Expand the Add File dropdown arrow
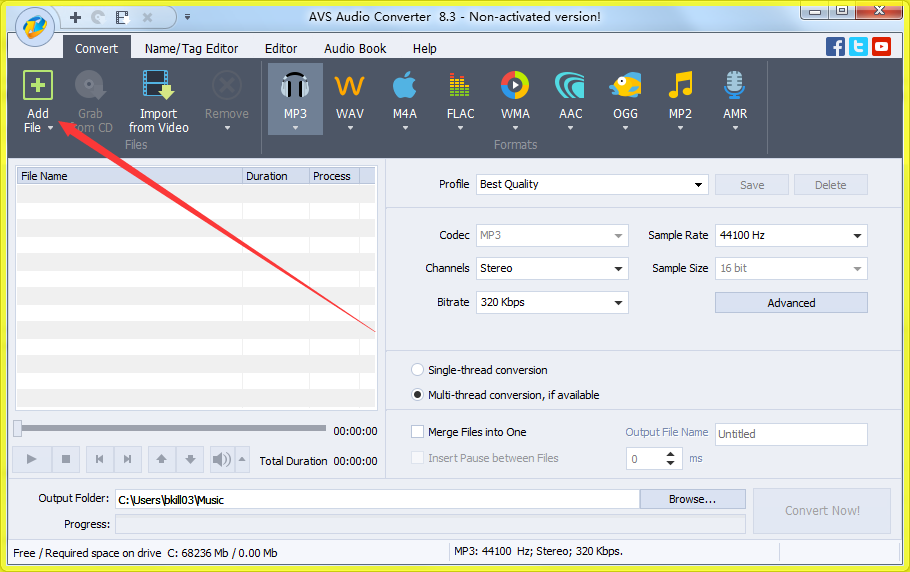910x572 pixels. [x=50, y=128]
